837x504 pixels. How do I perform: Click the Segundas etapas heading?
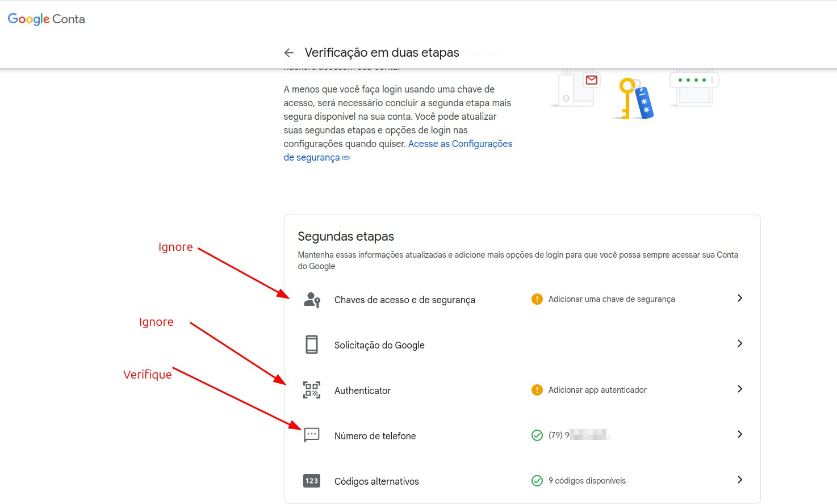pos(346,236)
